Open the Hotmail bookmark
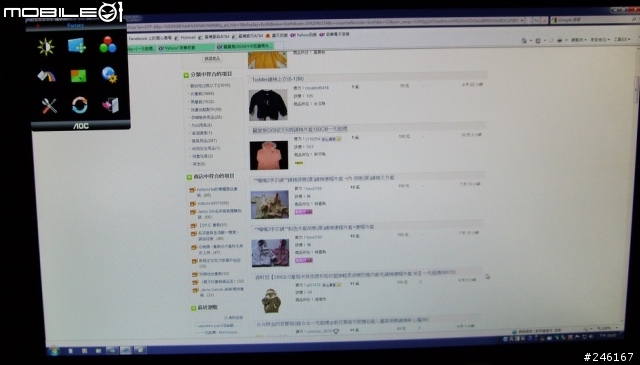The height and width of the screenshot is (365, 640). [x=185, y=37]
